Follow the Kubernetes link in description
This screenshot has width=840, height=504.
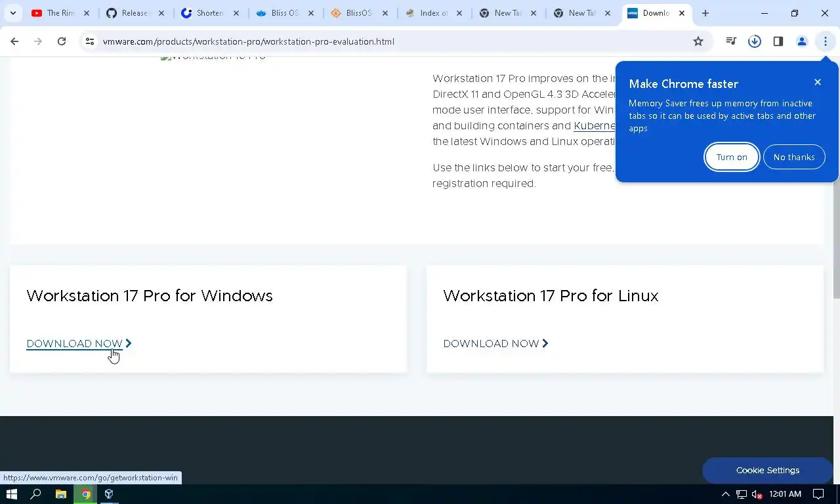(595, 125)
